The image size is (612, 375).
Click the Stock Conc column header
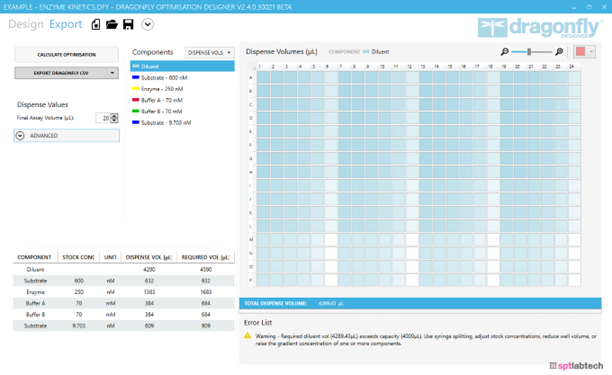click(78, 257)
